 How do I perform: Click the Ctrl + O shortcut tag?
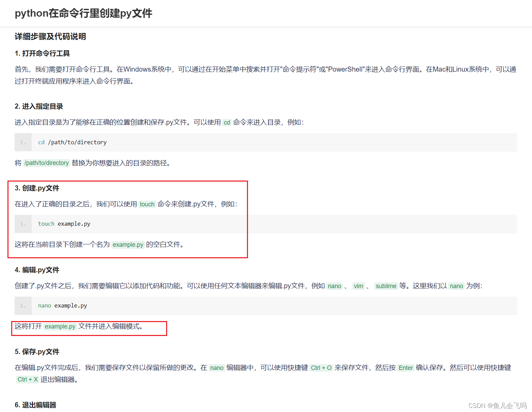pos(321,368)
